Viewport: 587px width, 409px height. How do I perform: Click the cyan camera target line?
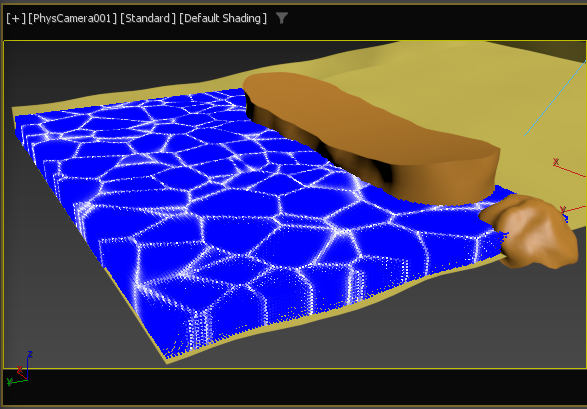tap(556, 98)
